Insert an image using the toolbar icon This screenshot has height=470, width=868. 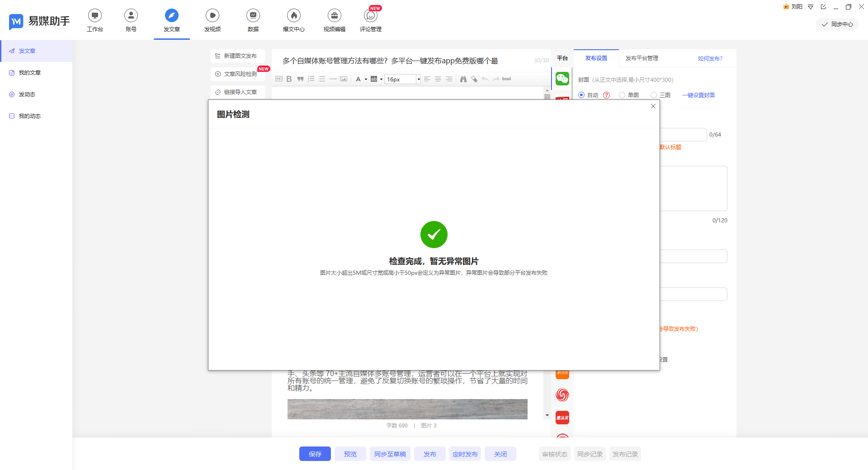(x=344, y=79)
